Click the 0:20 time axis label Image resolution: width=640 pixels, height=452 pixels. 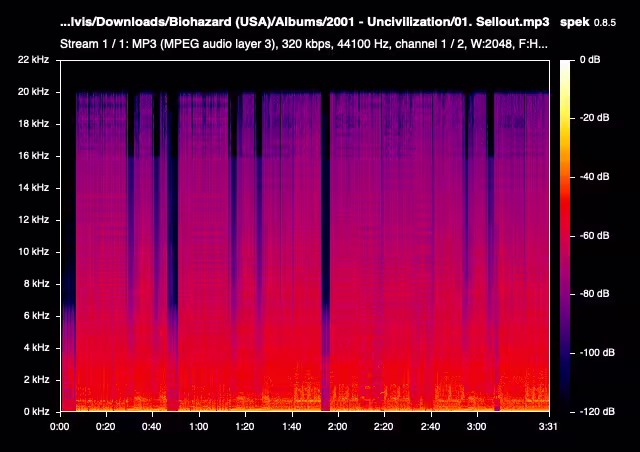coord(105,427)
